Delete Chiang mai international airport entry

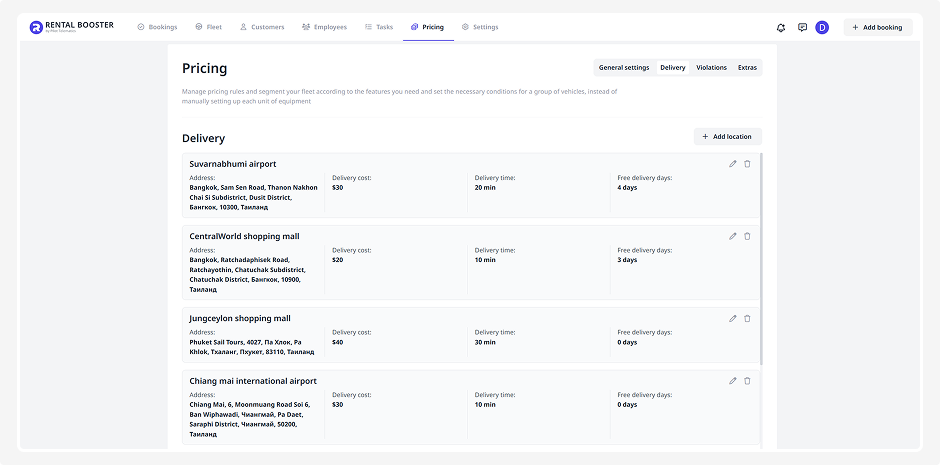click(x=747, y=381)
